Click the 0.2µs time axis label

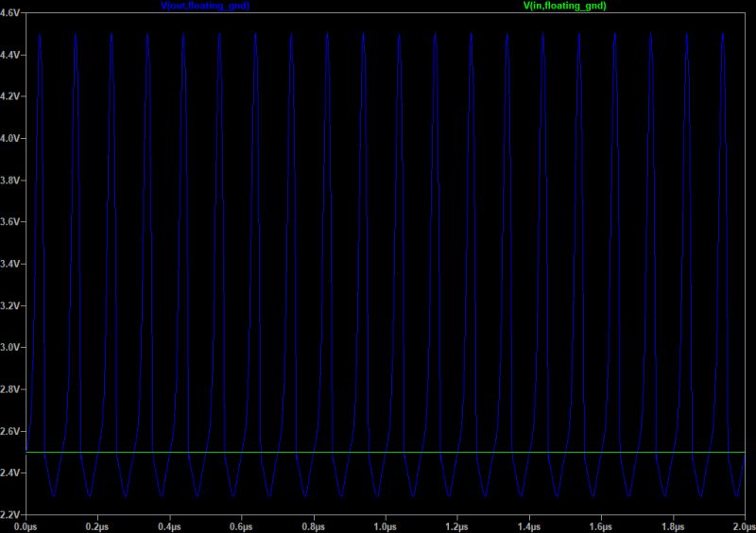(97, 526)
